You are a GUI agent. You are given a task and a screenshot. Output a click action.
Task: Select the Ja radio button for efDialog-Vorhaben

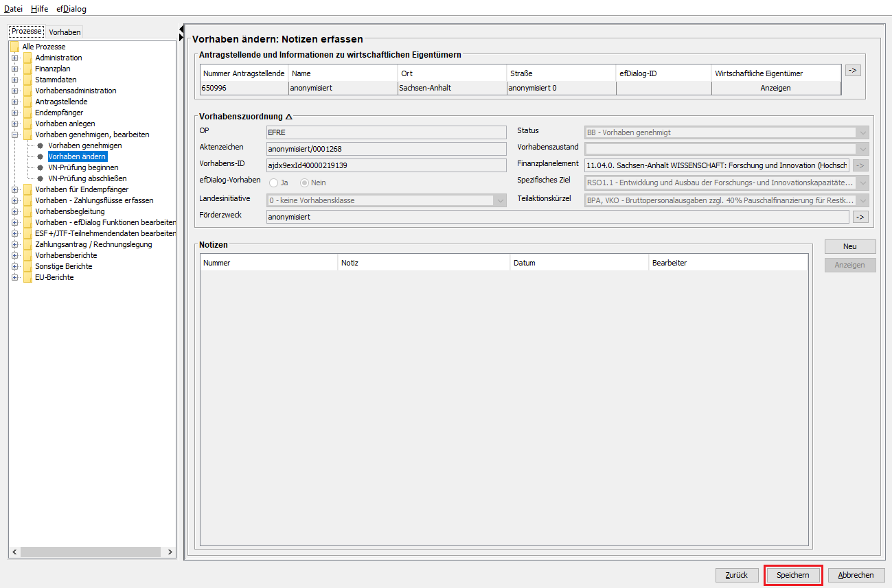pos(273,183)
